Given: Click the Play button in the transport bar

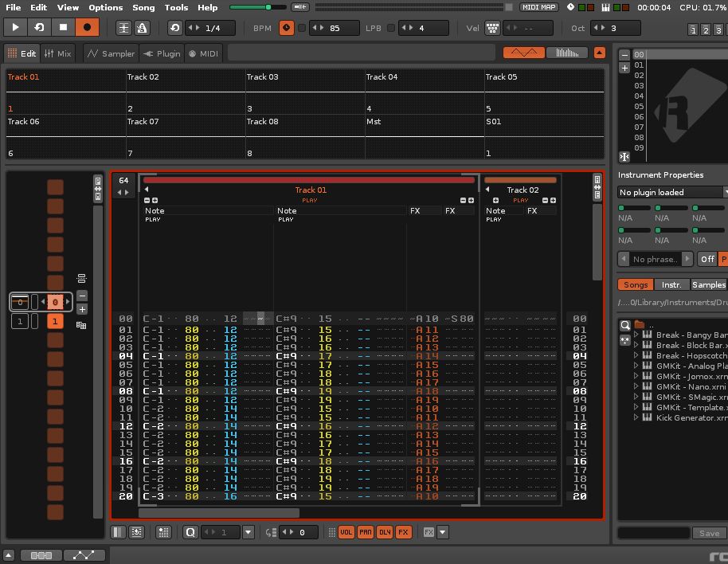Looking at the screenshot, I should 15,27.
